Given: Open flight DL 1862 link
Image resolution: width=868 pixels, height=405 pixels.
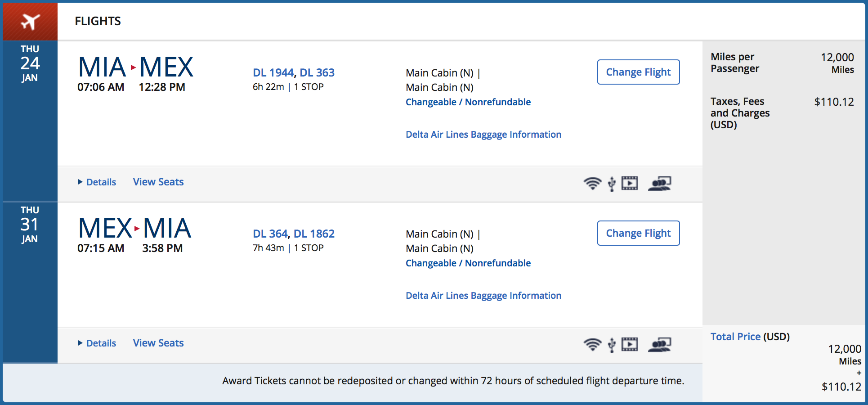Looking at the screenshot, I should (x=314, y=234).
